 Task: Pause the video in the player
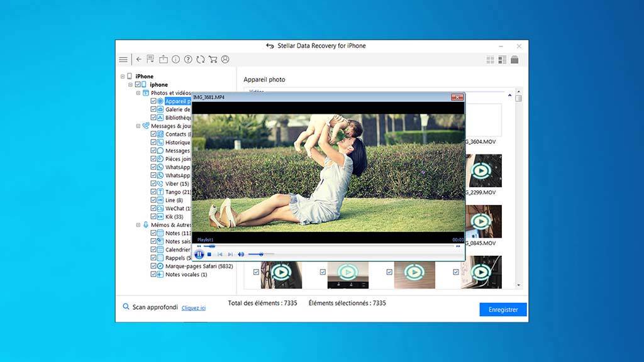click(x=199, y=255)
